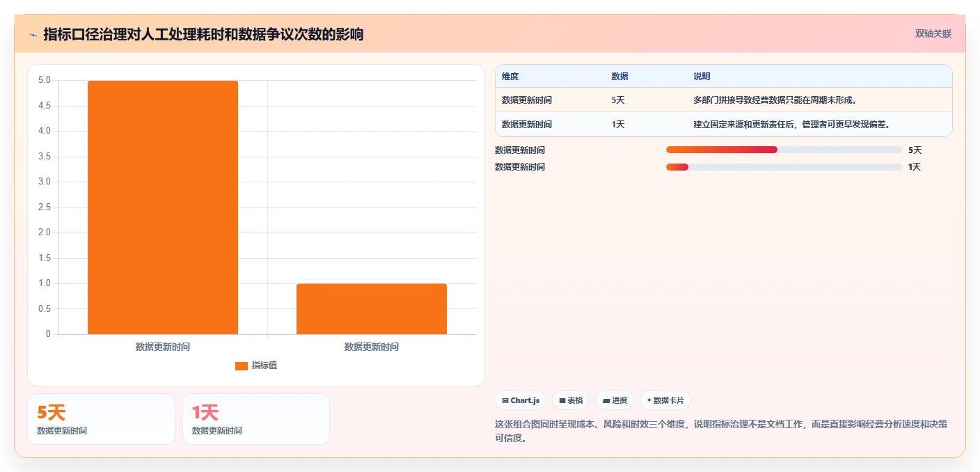Click the 说明 column header
980x472 pixels.
702,77
